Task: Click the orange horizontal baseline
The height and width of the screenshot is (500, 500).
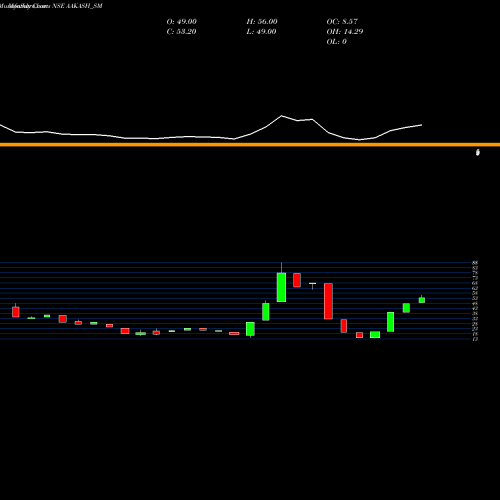Action: tap(250, 145)
